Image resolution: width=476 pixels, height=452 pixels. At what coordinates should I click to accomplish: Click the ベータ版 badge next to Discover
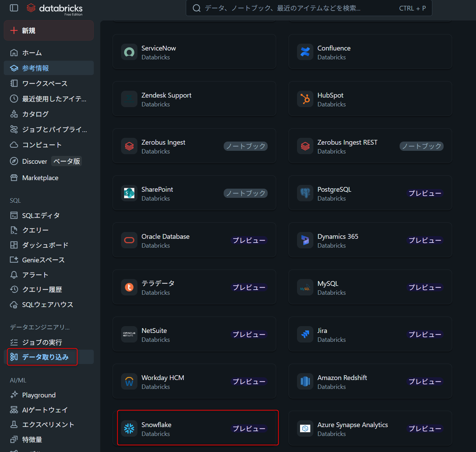click(67, 161)
